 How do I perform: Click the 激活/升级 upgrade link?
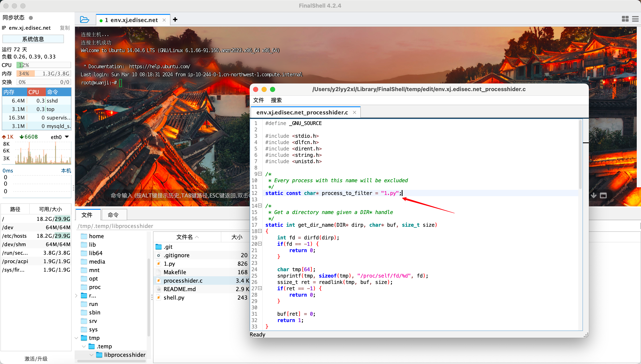tap(36, 358)
